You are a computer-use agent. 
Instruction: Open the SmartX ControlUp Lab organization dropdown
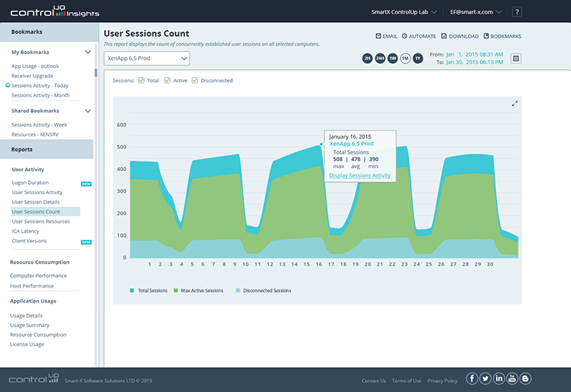point(404,12)
